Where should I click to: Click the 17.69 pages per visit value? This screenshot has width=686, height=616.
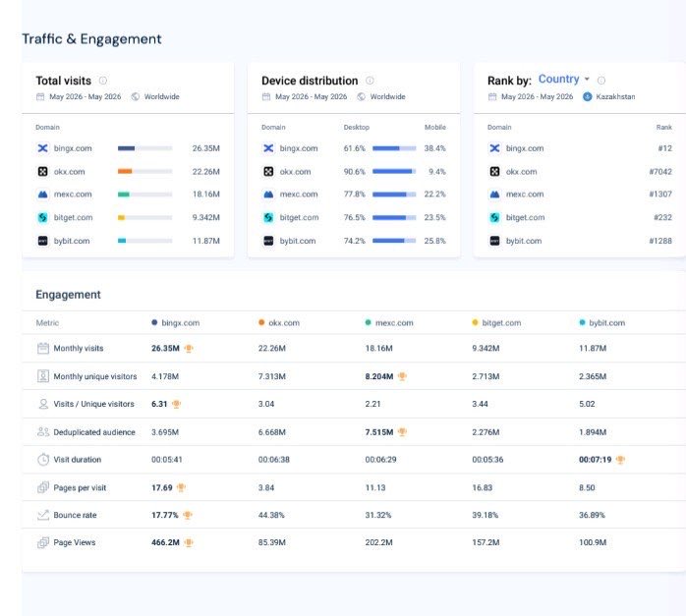pos(162,487)
